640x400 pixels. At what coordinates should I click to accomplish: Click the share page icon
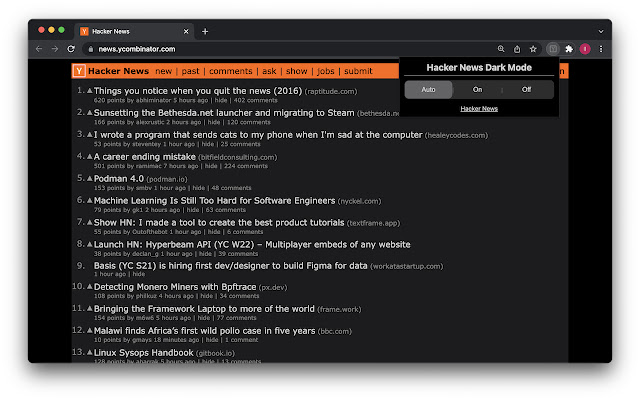pos(517,49)
